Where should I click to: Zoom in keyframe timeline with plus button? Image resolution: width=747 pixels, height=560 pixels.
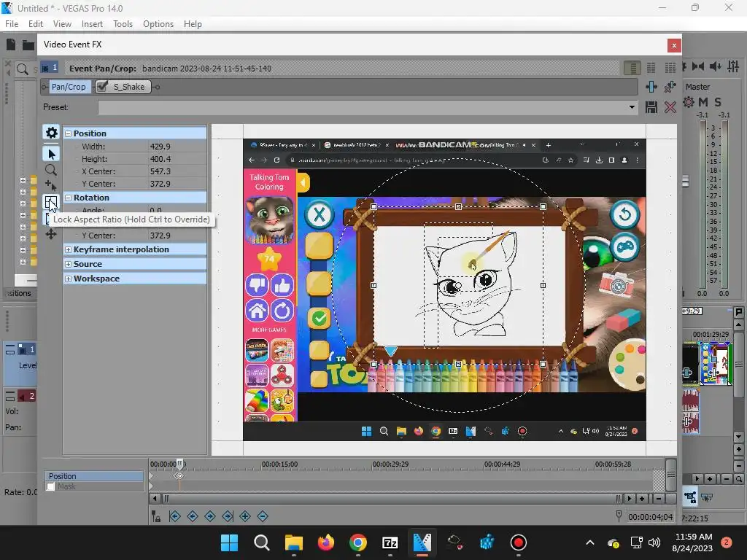pyautogui.click(x=642, y=499)
